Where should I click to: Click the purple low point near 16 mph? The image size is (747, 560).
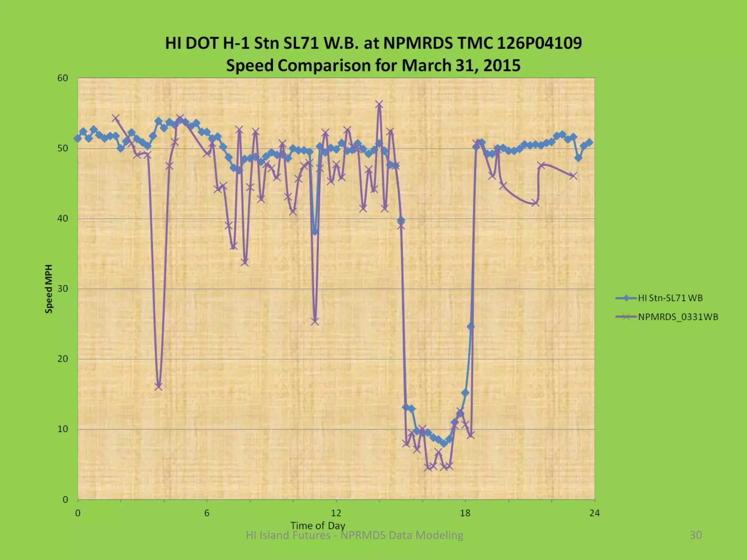[158, 386]
